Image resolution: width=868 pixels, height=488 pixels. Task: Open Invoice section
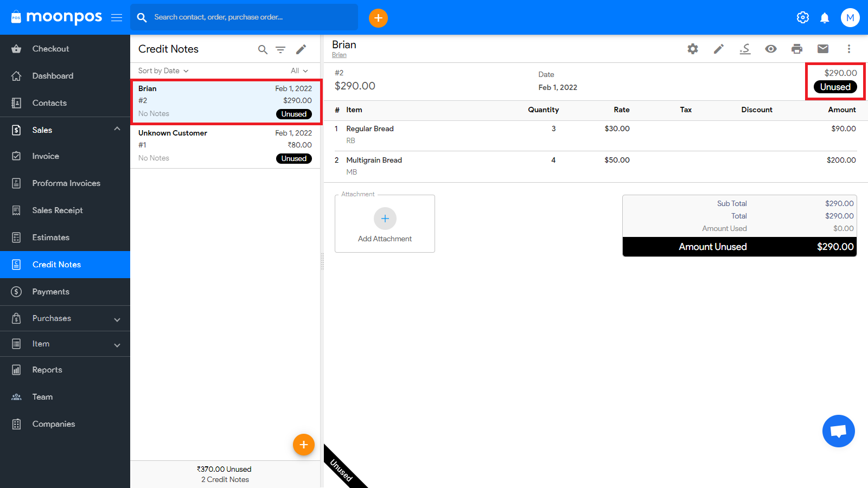pos(65,156)
